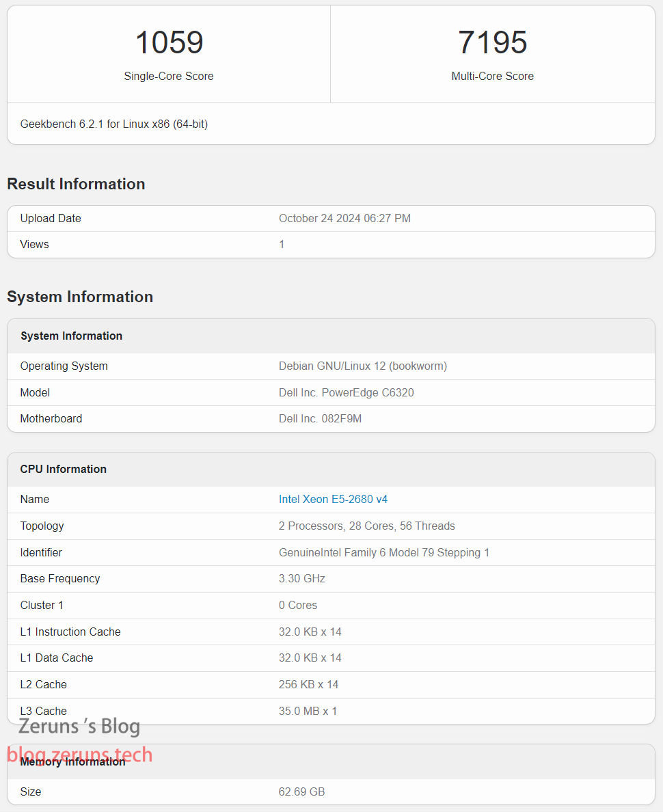Select the "Multi-Core Score" label
Screen dimensions: 663x812
click(492, 77)
